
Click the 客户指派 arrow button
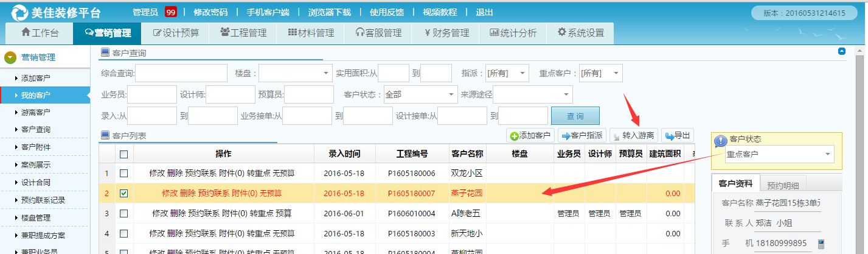(x=582, y=136)
